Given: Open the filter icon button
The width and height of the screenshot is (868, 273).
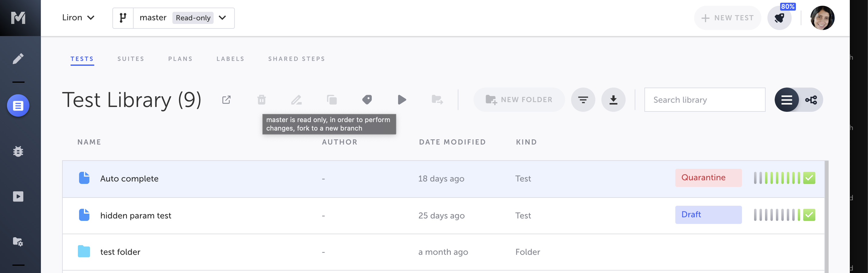Looking at the screenshot, I should (583, 100).
